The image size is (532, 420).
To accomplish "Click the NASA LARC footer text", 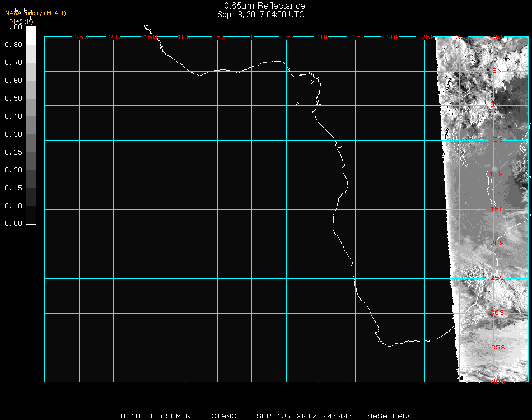I will 390,416.
